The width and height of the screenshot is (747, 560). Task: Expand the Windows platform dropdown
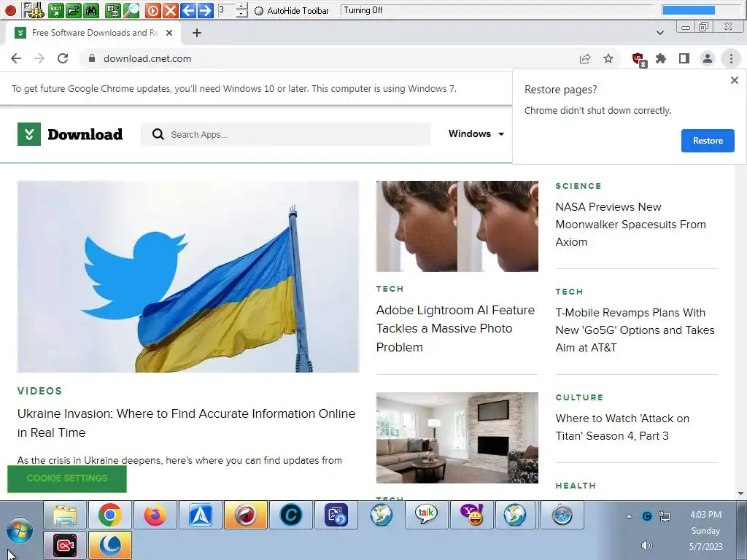476,134
